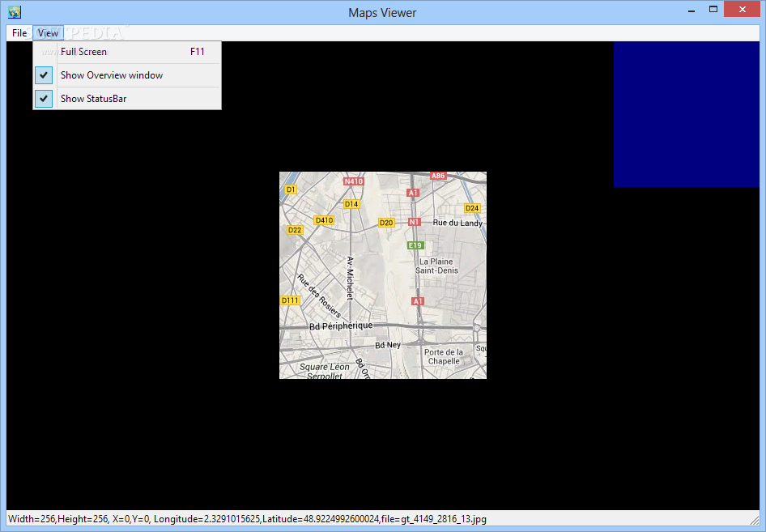
Task: Click the green E19 road marker
Action: click(x=415, y=245)
